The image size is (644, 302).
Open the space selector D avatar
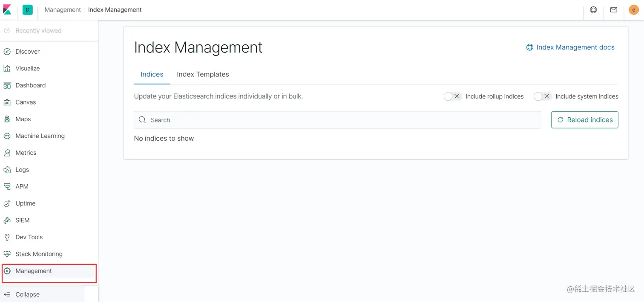27,9
